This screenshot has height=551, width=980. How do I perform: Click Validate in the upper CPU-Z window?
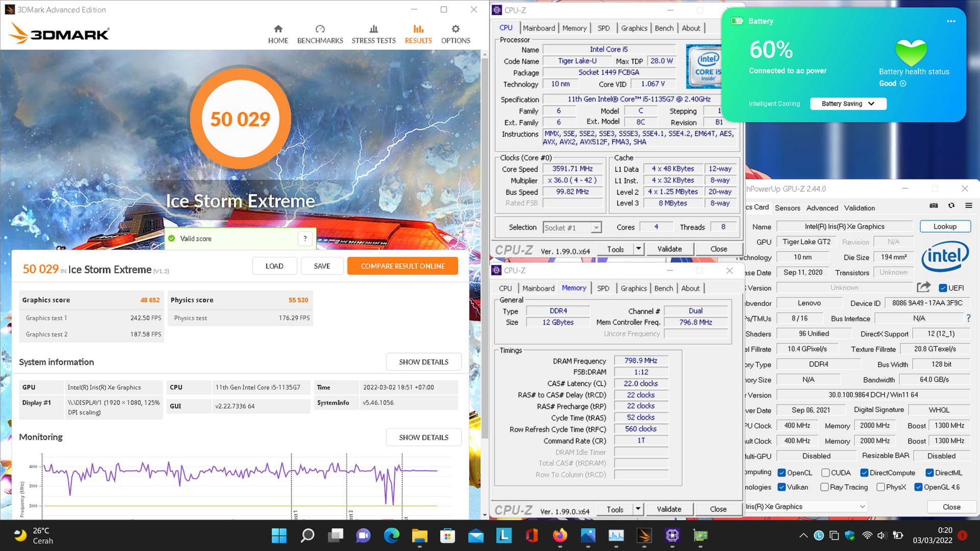coord(670,249)
